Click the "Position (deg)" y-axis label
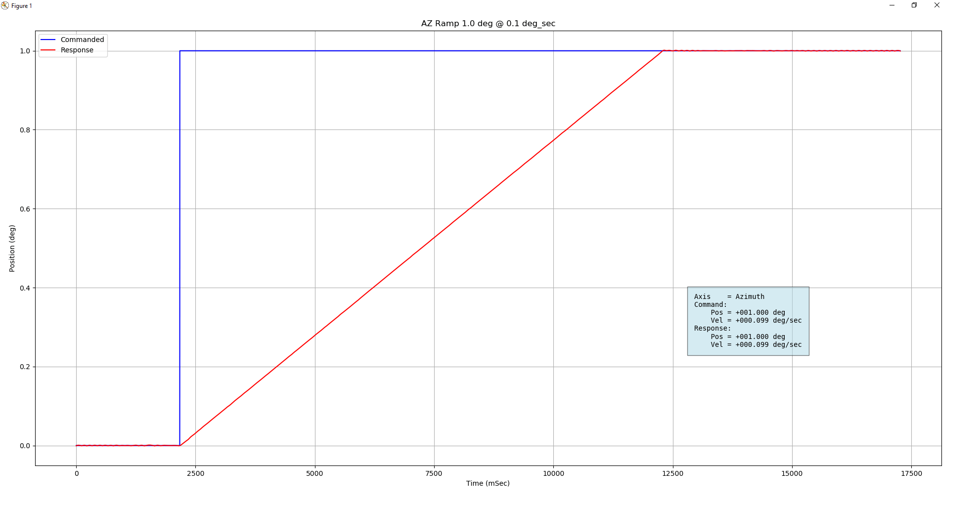Image resolution: width=980 pixels, height=506 pixels. (x=12, y=248)
